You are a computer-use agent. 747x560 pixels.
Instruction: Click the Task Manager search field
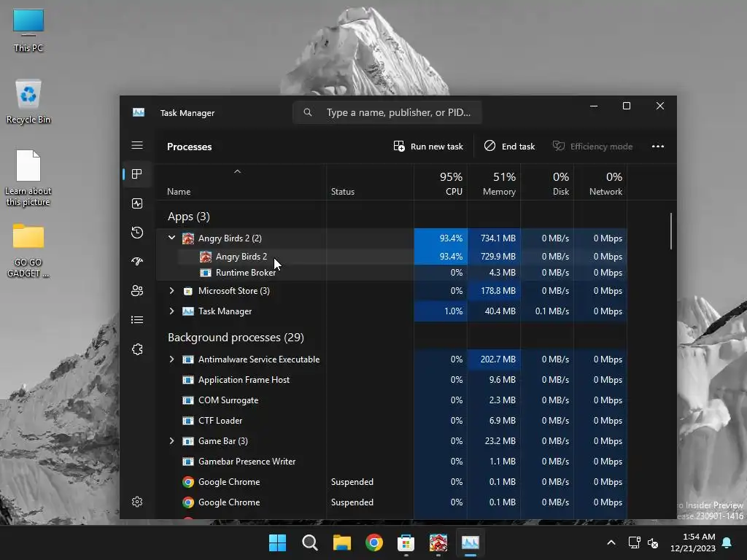[x=387, y=112]
